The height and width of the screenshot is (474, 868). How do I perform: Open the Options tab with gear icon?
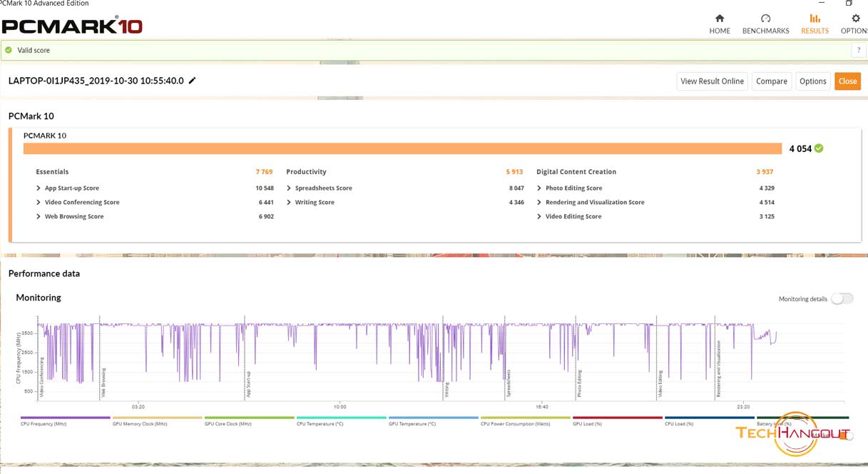pos(854,24)
